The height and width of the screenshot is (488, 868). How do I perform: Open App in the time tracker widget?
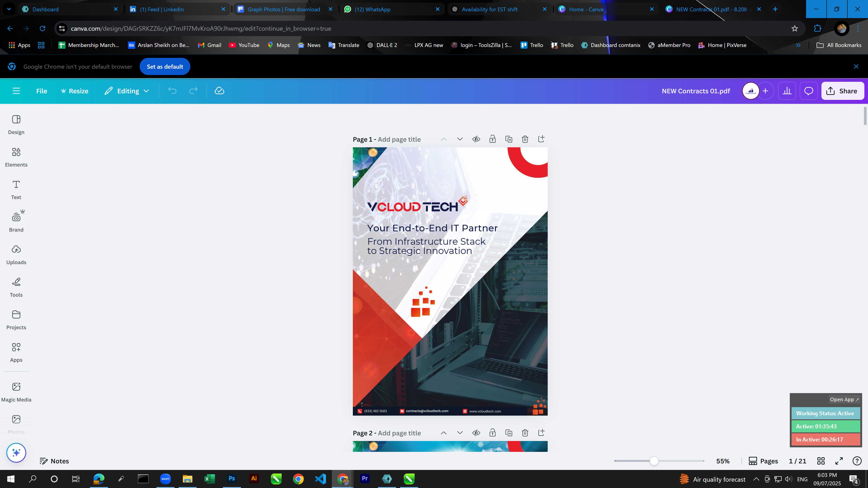844,399
